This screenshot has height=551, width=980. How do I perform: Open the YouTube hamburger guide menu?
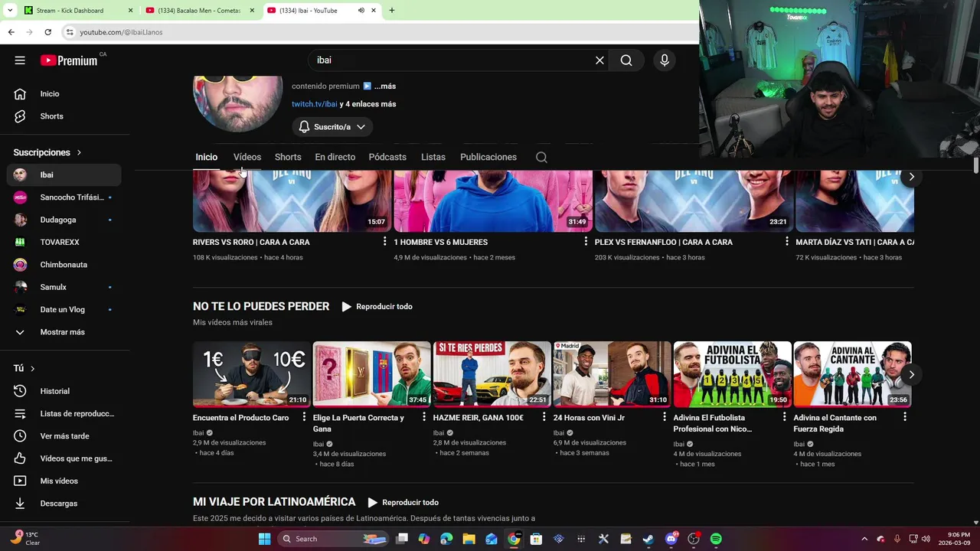pyautogui.click(x=20, y=60)
